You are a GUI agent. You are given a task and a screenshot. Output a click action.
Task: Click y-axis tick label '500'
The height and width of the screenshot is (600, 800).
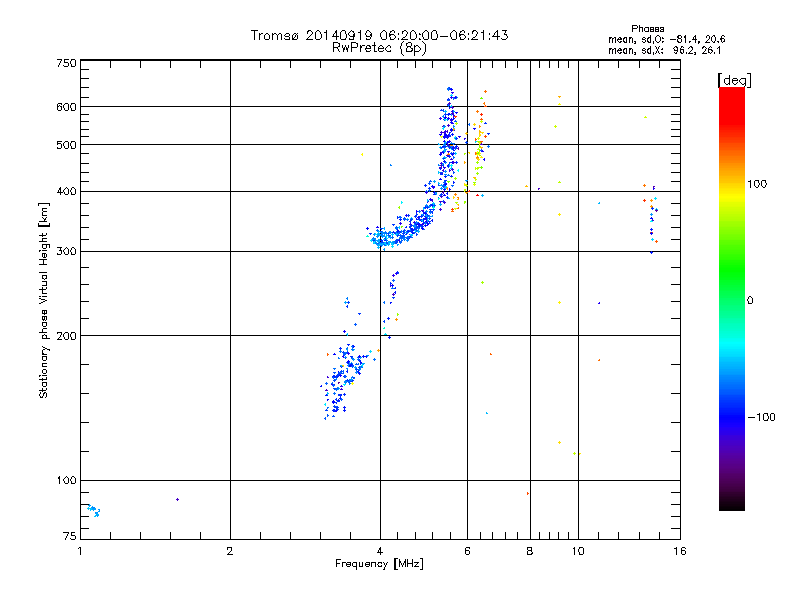point(66,145)
